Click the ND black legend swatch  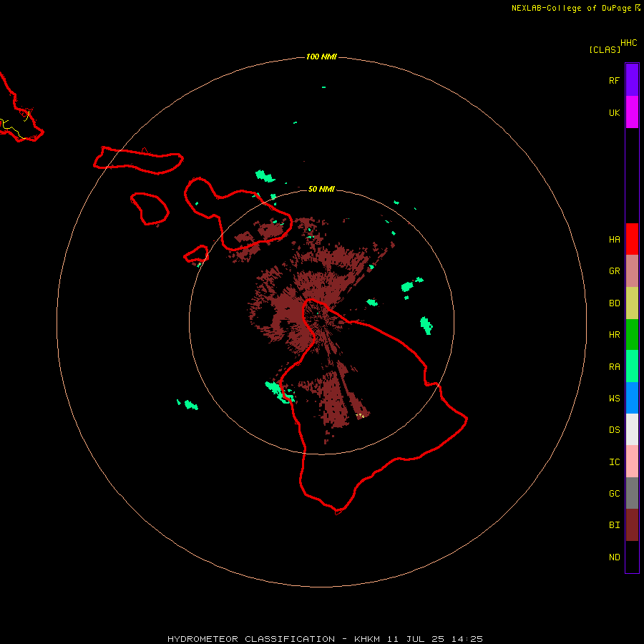point(632,557)
